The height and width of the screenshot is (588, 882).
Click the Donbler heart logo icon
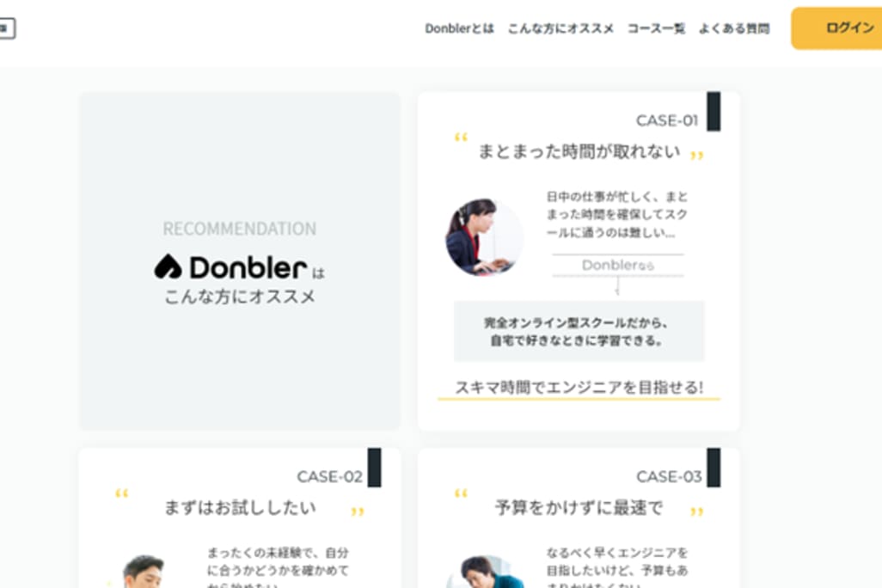[168, 267]
